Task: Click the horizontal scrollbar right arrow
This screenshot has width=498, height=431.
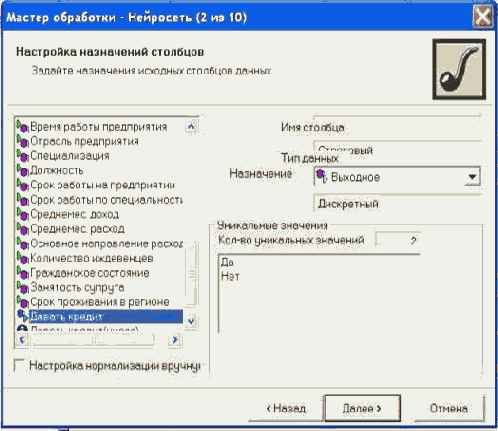Action: click(174, 340)
